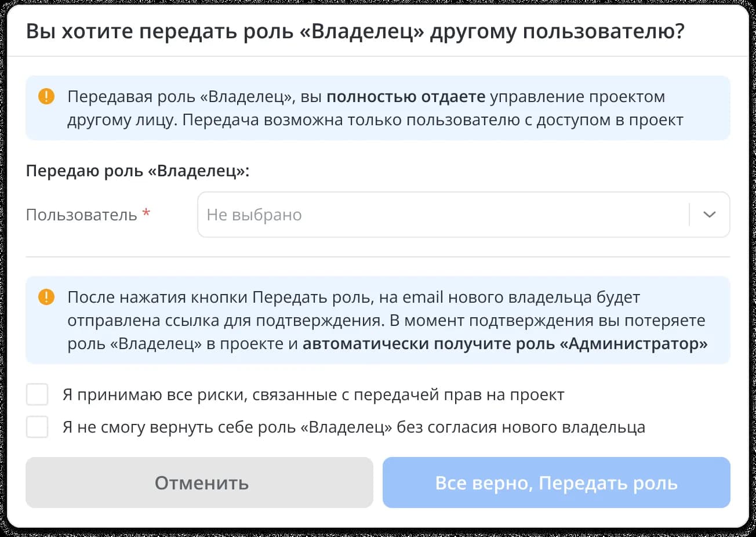Click the blue transfer confirmation button

556,482
